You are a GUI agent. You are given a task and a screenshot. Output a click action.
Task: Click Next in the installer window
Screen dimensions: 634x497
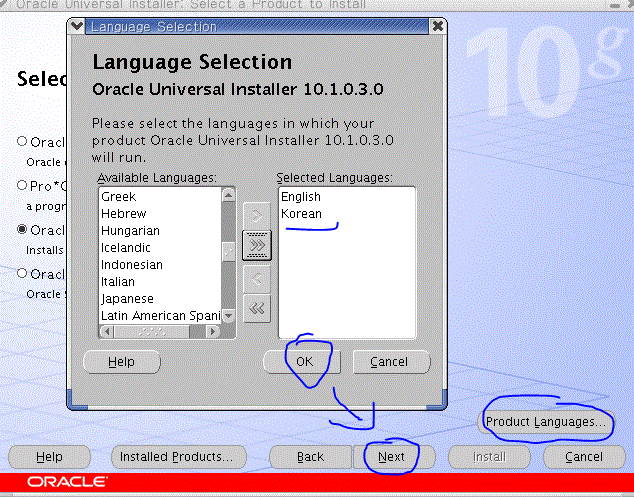pyautogui.click(x=394, y=457)
